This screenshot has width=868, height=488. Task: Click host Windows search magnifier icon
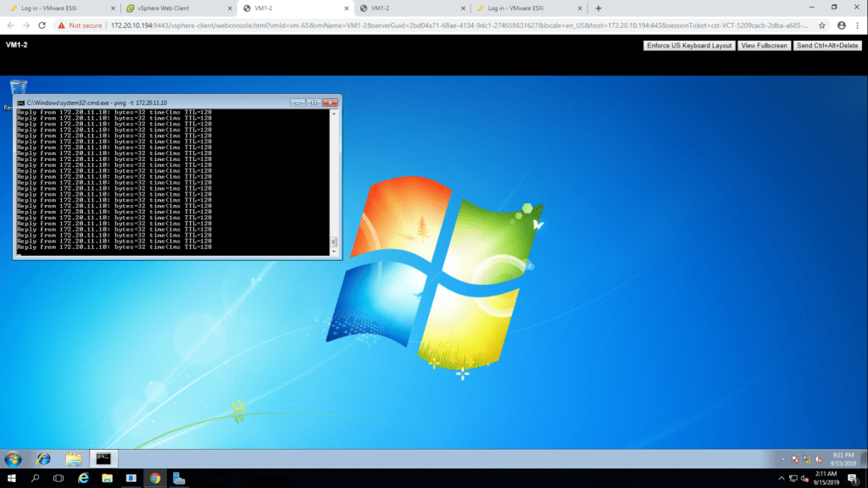[36, 479]
